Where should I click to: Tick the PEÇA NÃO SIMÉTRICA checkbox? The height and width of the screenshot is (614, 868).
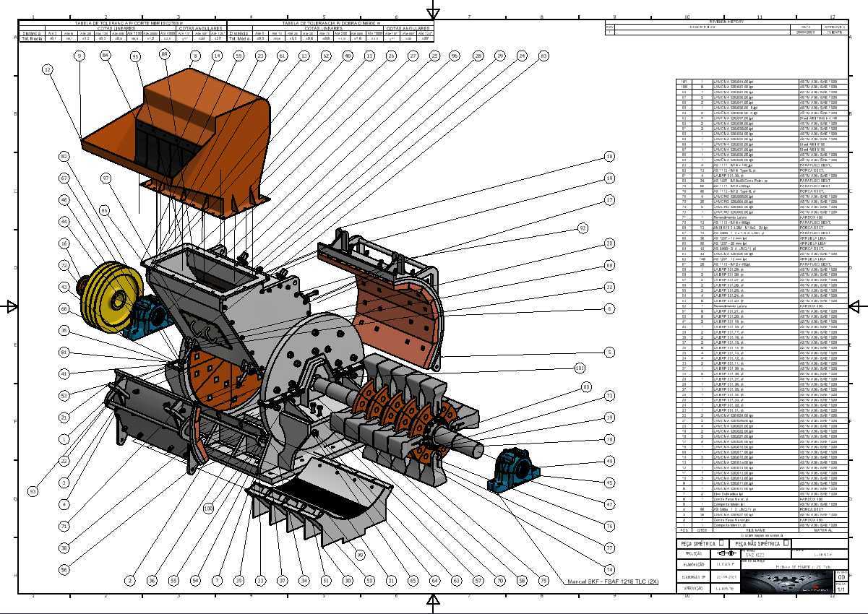click(x=786, y=543)
